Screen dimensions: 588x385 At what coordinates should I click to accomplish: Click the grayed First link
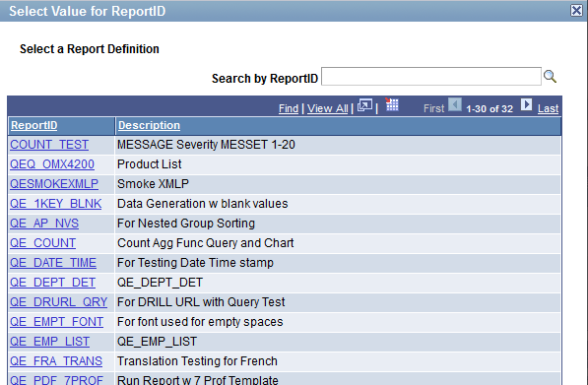point(433,108)
